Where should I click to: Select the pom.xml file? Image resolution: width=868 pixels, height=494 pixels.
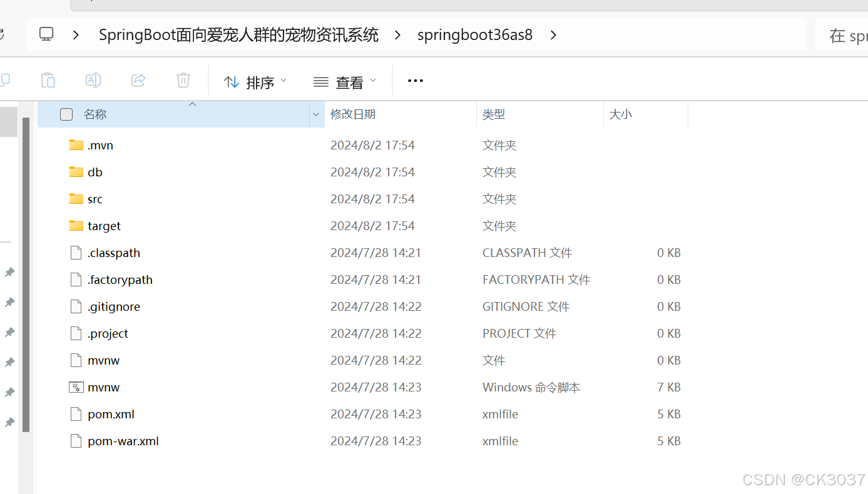(111, 413)
